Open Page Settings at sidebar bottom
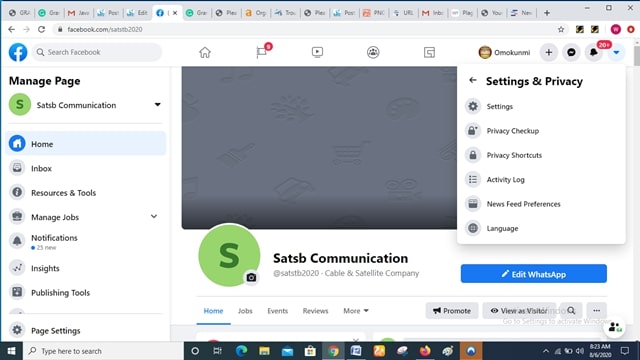Viewport: 640px width, 360px height. [86, 330]
